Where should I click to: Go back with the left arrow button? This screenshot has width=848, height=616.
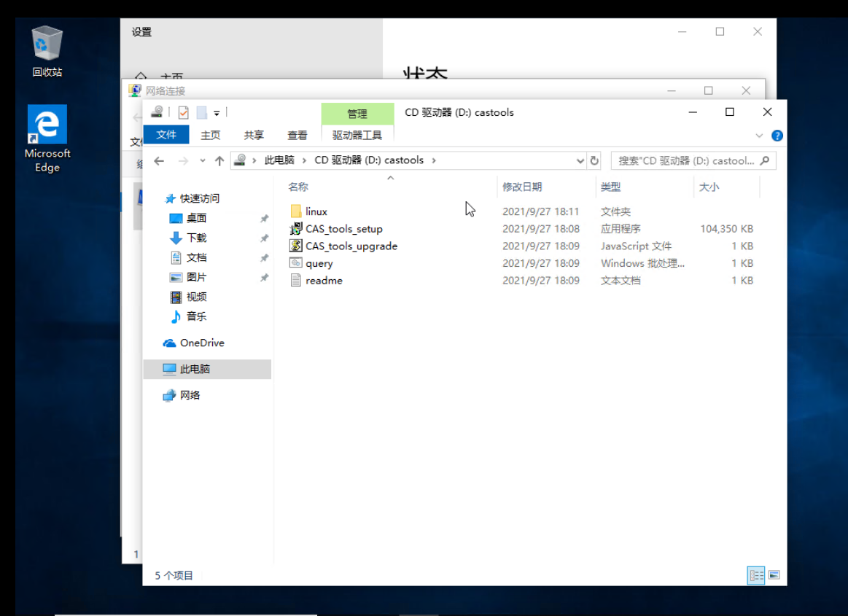coord(159,160)
